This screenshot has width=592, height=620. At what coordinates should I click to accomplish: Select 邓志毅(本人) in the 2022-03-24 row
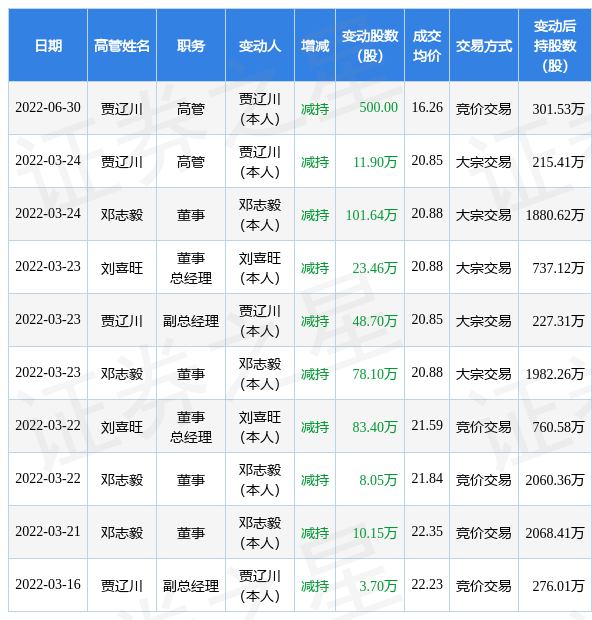point(260,215)
